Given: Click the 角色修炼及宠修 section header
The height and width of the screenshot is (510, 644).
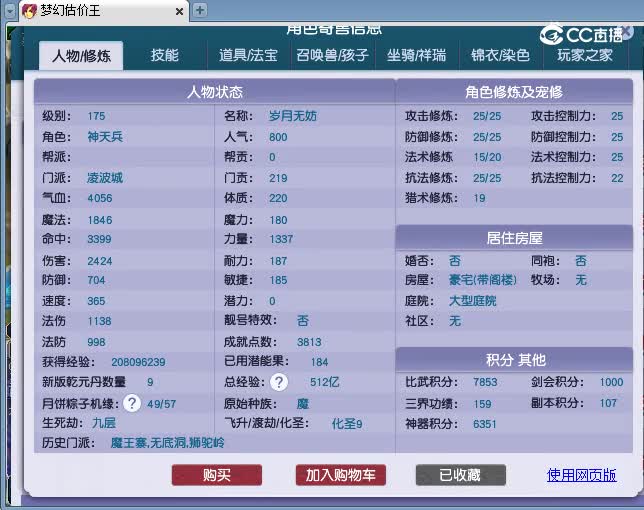Looking at the screenshot, I should point(514,92).
